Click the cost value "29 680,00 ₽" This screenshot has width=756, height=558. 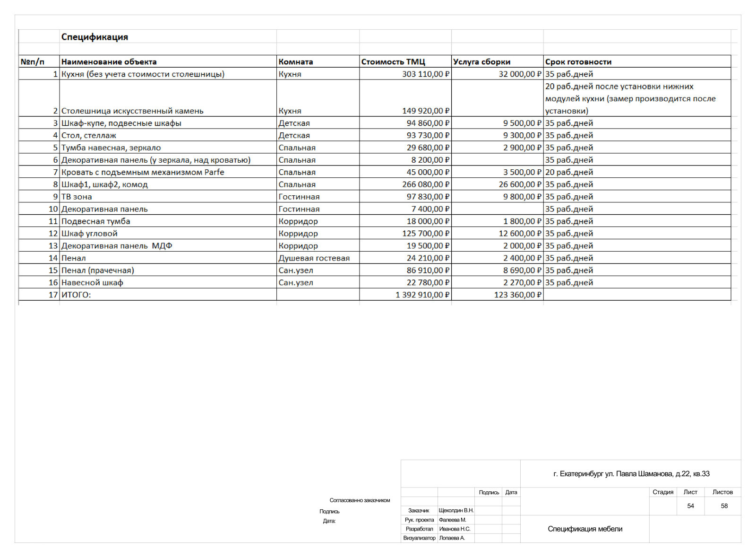coord(428,148)
